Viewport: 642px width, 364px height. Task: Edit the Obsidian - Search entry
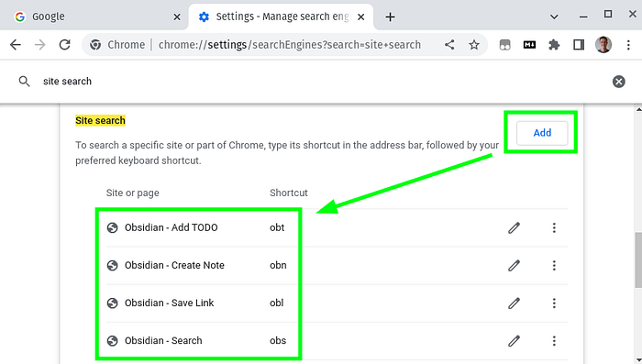click(x=514, y=341)
